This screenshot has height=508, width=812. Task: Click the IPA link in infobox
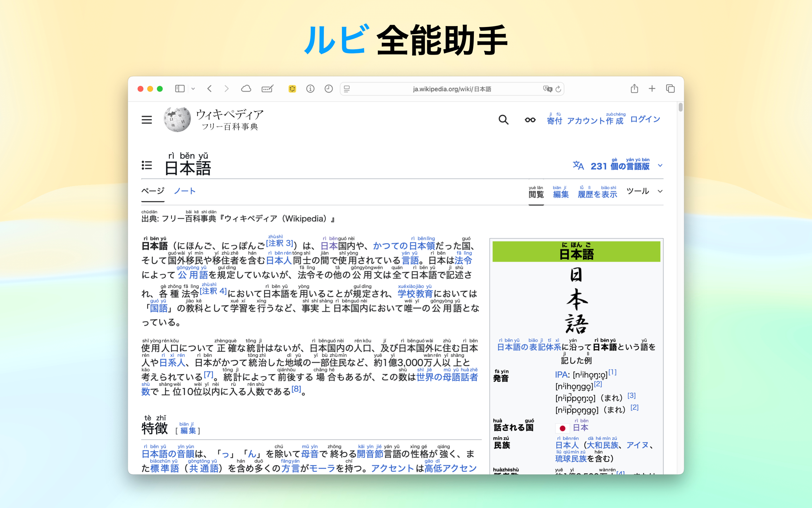coord(561,375)
